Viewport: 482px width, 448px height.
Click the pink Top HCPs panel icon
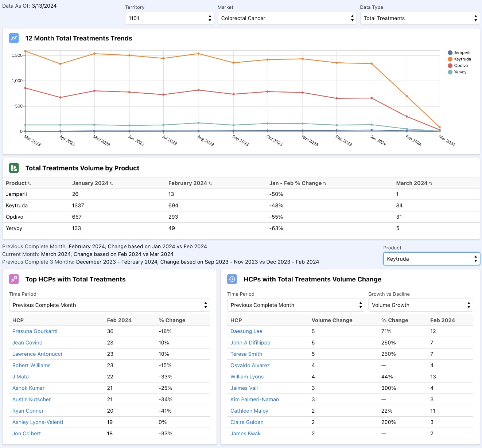point(14,279)
